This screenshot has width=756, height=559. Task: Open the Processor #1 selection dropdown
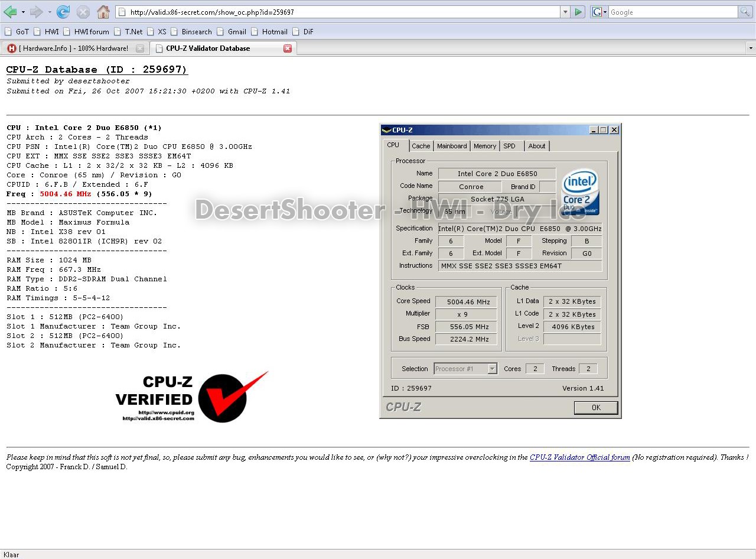click(x=465, y=369)
